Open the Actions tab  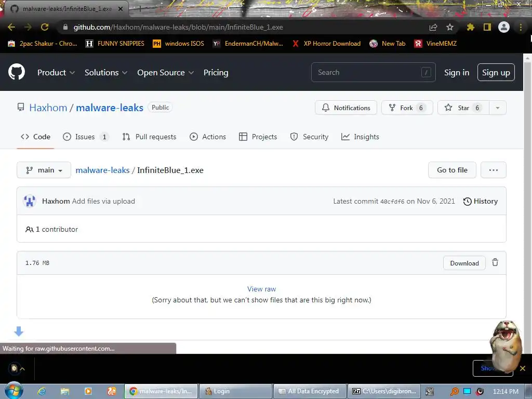click(x=208, y=137)
